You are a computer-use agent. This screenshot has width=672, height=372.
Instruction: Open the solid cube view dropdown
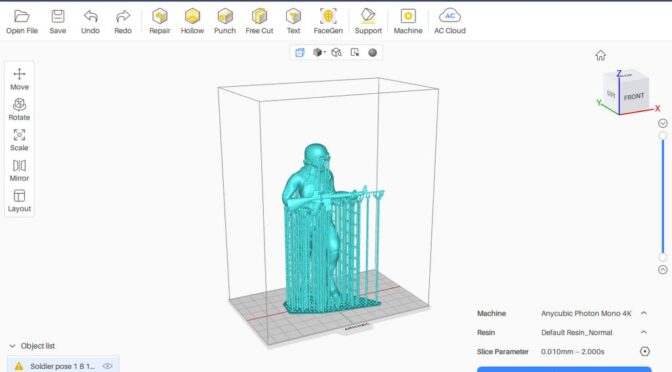tap(319, 52)
